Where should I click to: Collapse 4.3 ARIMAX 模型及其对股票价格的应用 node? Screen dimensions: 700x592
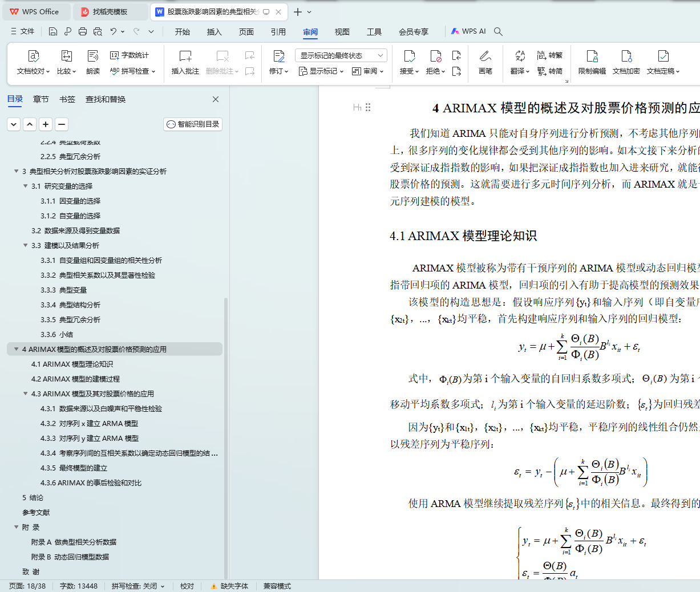click(25, 394)
